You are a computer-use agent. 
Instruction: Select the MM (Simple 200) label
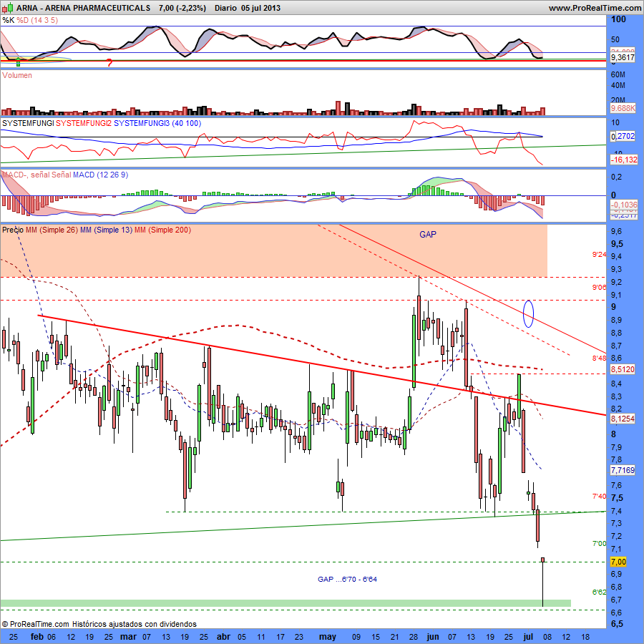pyautogui.click(x=163, y=230)
